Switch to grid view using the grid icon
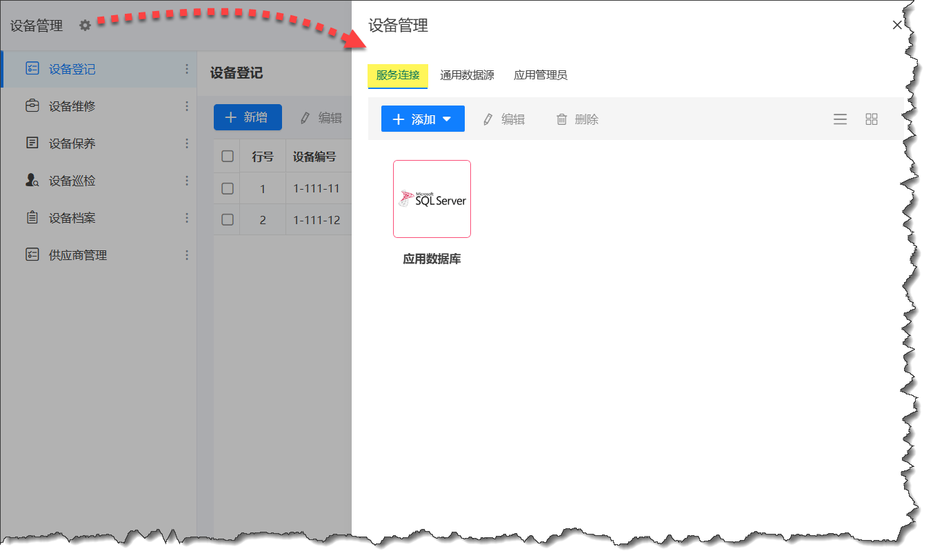This screenshot has width=933, height=560. pyautogui.click(x=872, y=119)
